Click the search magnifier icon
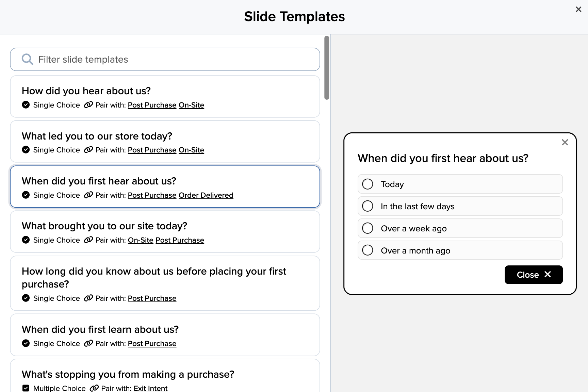Viewport: 588px width, 392px height. click(27, 60)
